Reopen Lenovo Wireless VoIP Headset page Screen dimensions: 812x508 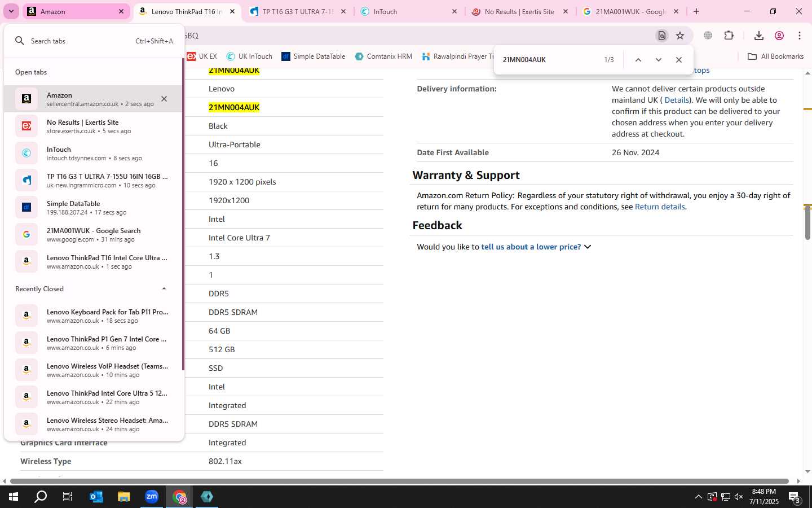(x=94, y=370)
